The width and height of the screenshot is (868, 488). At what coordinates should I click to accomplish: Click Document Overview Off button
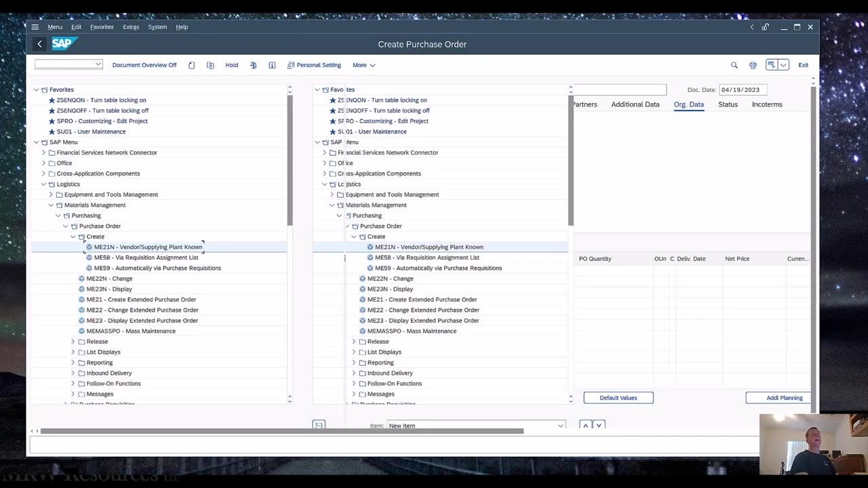(x=144, y=65)
